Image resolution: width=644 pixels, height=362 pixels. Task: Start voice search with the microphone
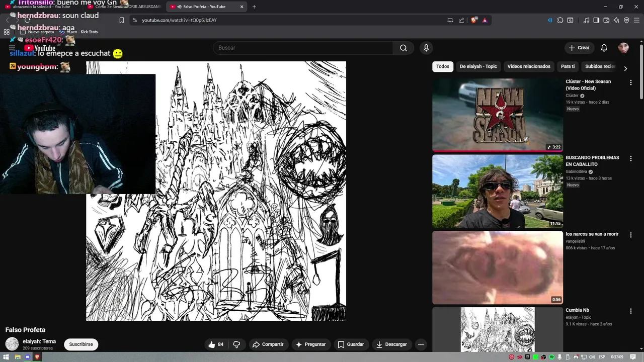426,48
